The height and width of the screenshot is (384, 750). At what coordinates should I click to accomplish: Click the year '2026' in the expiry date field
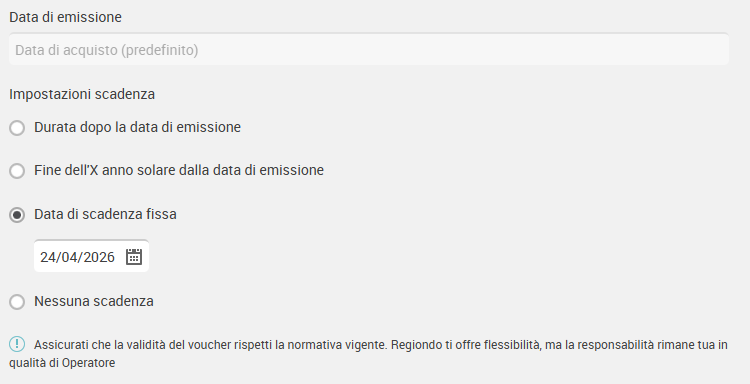point(99,257)
